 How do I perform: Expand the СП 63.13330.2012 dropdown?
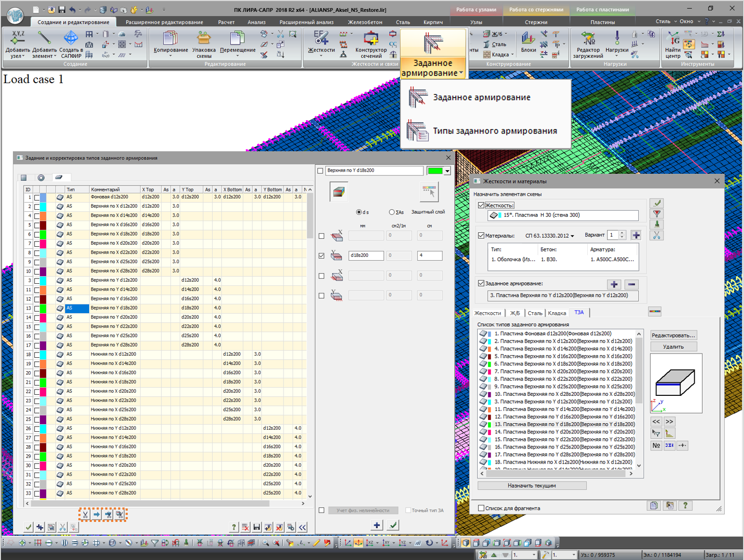click(x=572, y=236)
